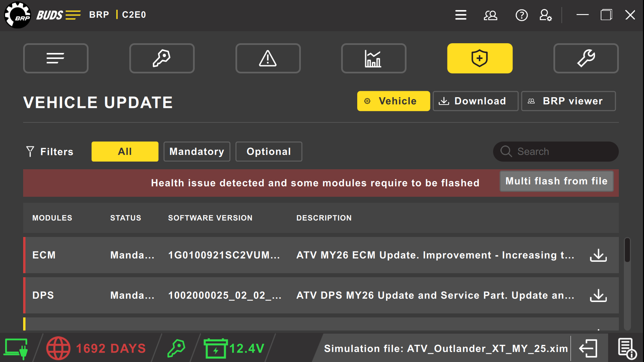The image size is (644, 362).
Task: Click the BRP gear logo
Action: [17, 15]
